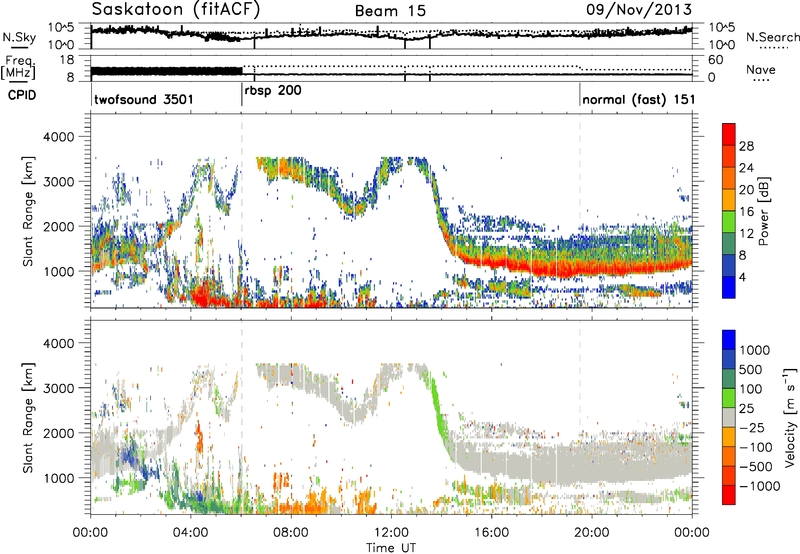Click the '18' tick on frequency axis
Viewport: 800px width, 554px height.
tap(67, 60)
